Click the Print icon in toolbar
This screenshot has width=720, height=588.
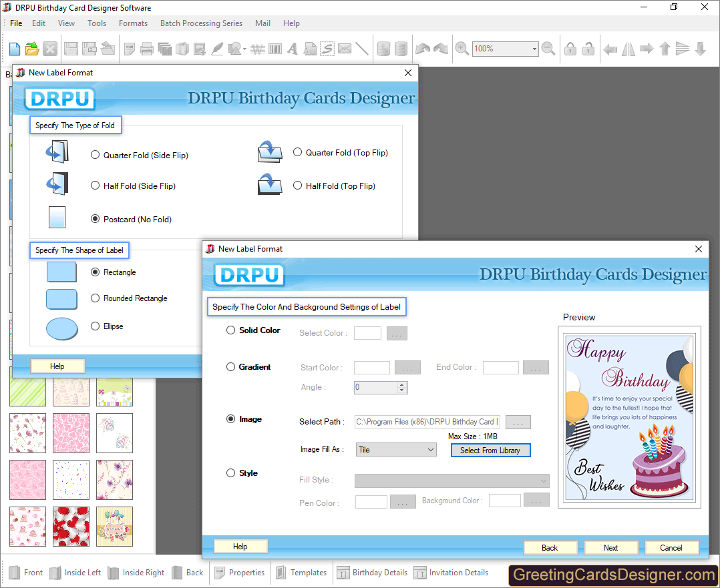coord(146,49)
